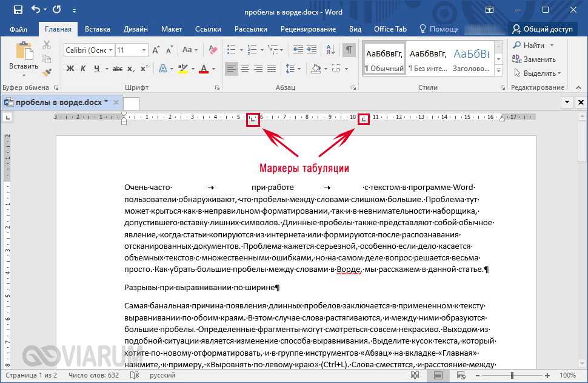This screenshot has width=588, height=383.
Task: Toggle underline Ч formatting
Action: tap(97, 69)
